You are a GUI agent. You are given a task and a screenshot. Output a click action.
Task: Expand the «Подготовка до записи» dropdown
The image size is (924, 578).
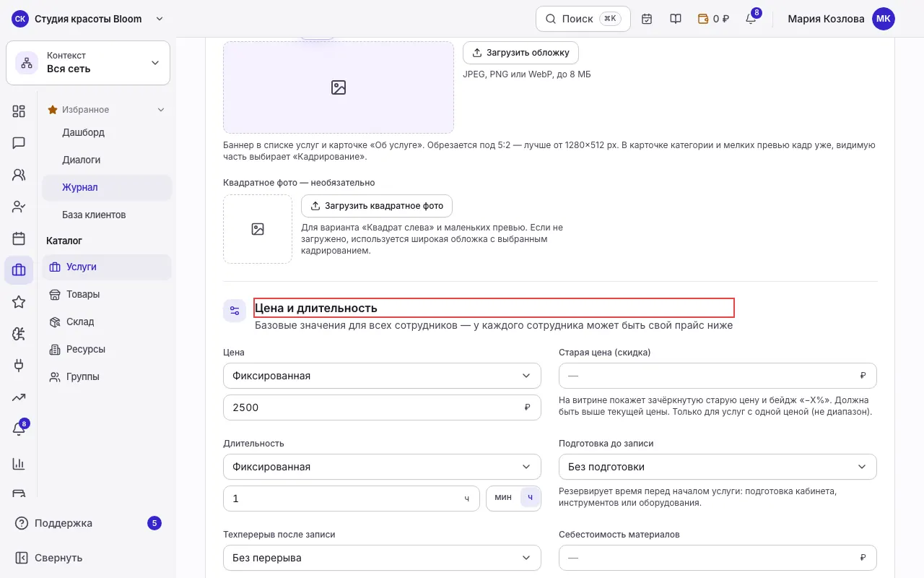coord(718,467)
